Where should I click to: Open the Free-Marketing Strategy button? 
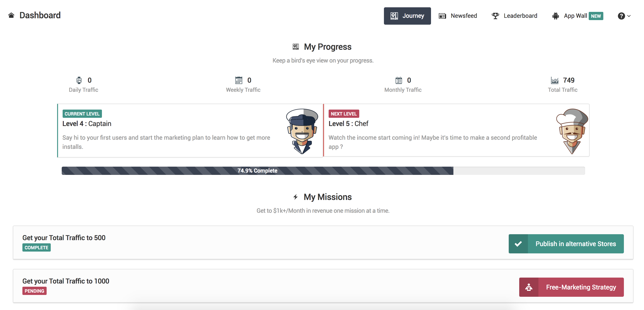(571, 287)
